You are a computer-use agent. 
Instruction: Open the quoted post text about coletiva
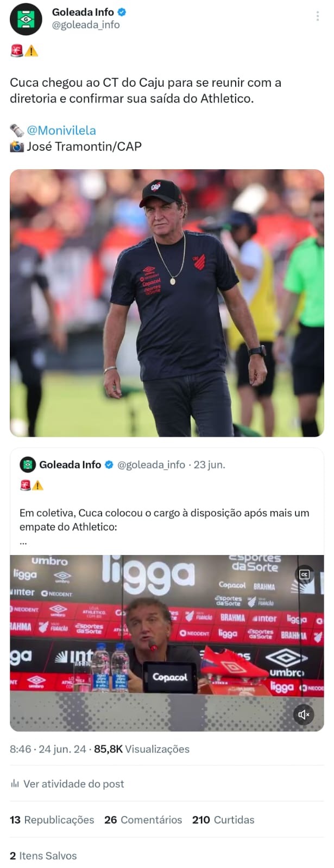click(x=164, y=520)
